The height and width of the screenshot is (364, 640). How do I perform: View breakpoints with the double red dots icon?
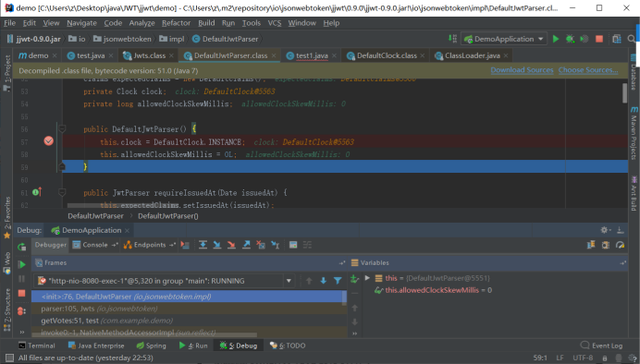click(x=21, y=311)
